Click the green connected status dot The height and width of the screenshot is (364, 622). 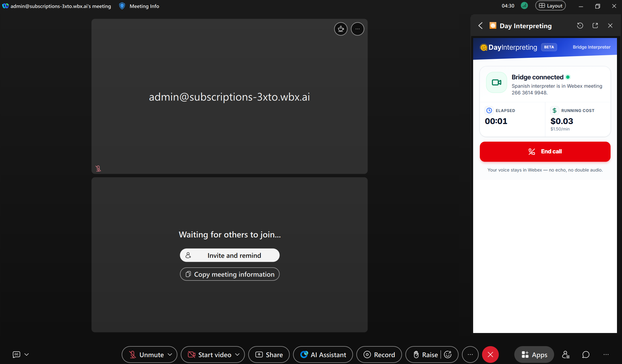[568, 77]
